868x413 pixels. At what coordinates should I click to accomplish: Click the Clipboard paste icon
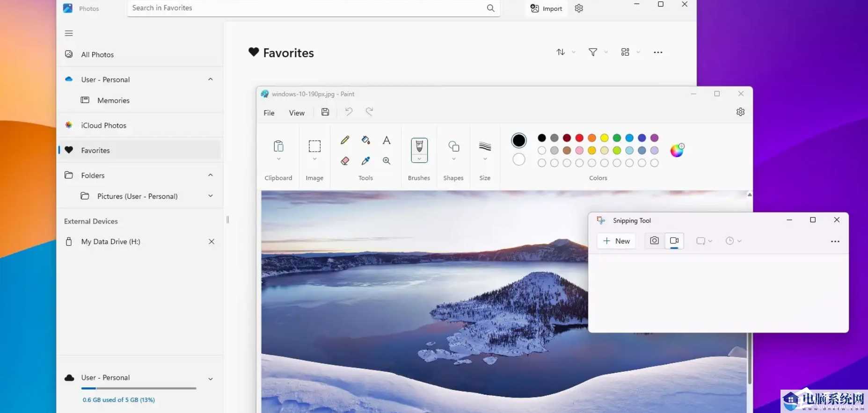[x=278, y=146]
